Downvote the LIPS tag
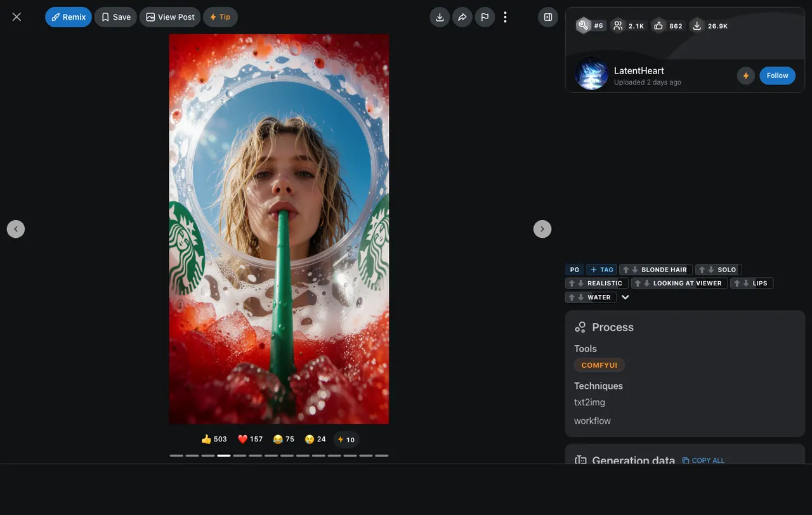Screen dimensions: 812x515 pyautogui.click(x=746, y=284)
